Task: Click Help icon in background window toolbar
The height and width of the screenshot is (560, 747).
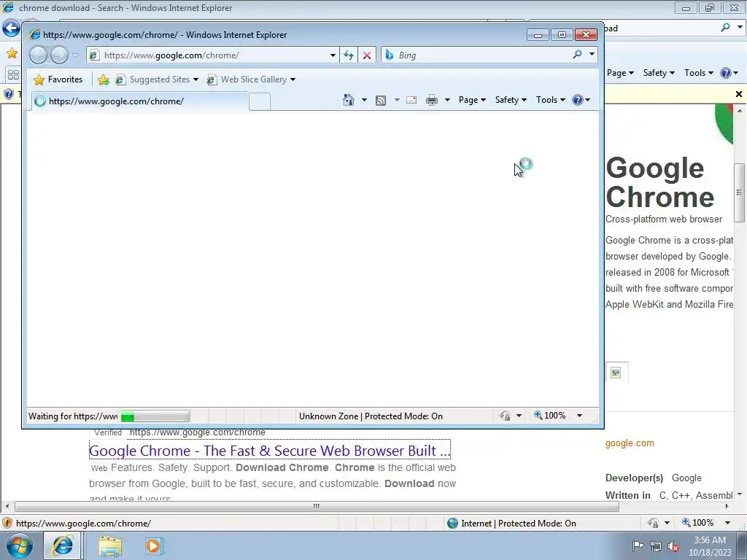Action: click(726, 73)
